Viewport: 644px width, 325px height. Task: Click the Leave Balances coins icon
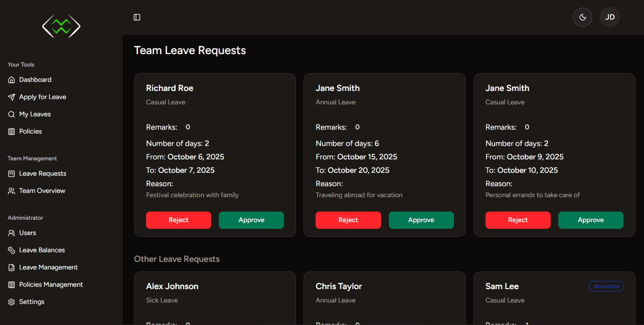pyautogui.click(x=11, y=250)
